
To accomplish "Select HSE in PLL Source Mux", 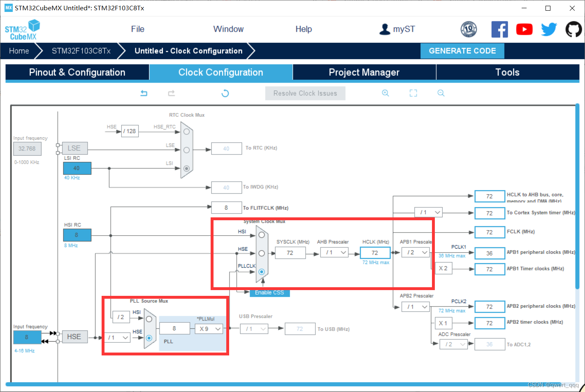I will tap(149, 338).
